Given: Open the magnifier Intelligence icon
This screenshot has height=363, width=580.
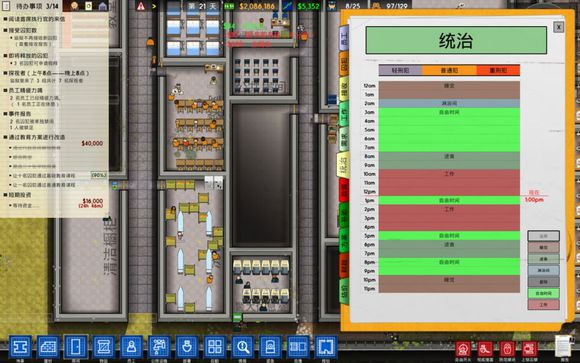Looking at the screenshot, I should point(243,347).
